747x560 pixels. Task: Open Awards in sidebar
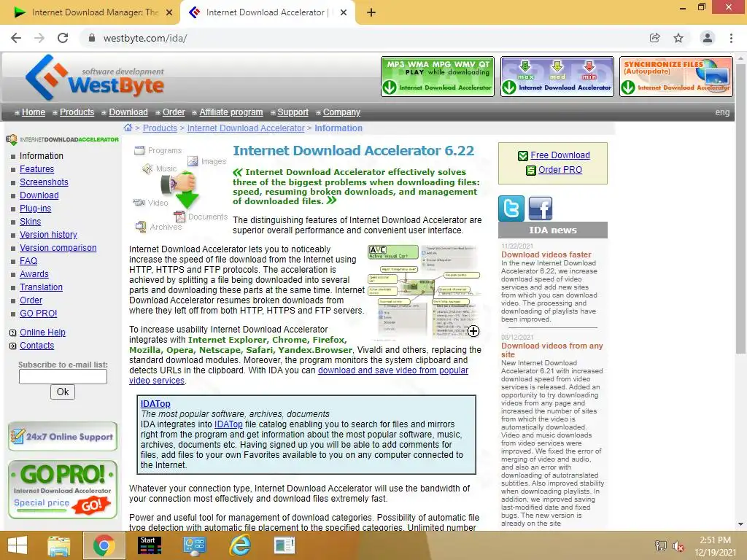click(34, 274)
